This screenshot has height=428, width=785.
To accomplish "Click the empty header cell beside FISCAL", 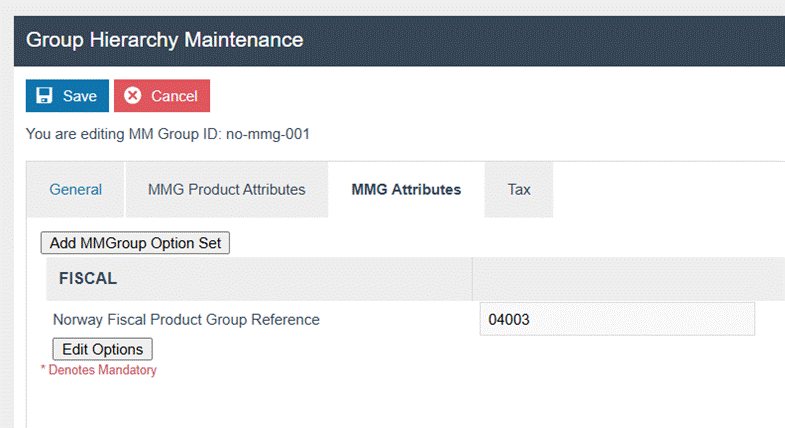I will tap(628, 279).
